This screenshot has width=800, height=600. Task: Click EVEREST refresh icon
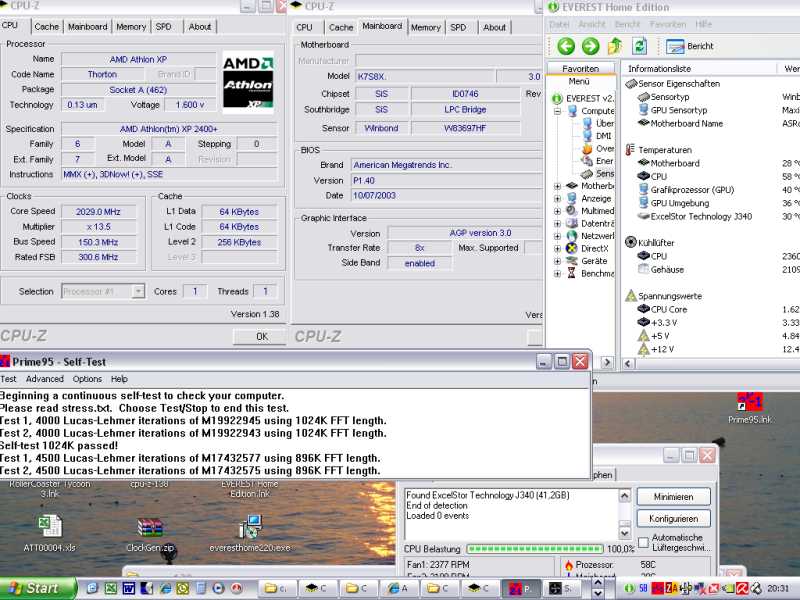click(639, 46)
